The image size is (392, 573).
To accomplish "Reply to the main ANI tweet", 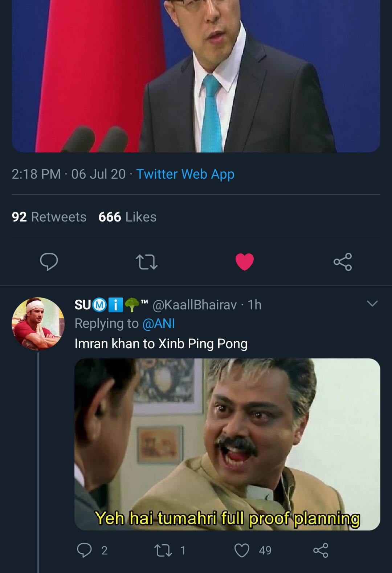I will coord(49,261).
